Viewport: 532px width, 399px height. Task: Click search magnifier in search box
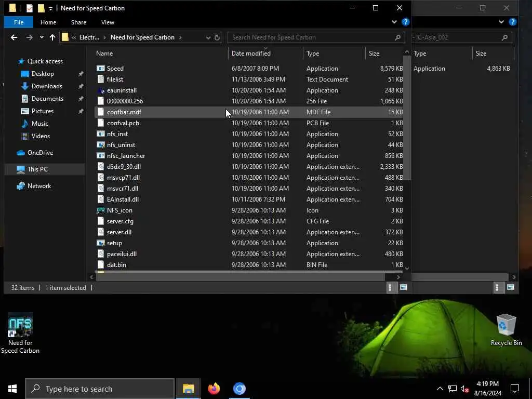pyautogui.click(x=397, y=37)
